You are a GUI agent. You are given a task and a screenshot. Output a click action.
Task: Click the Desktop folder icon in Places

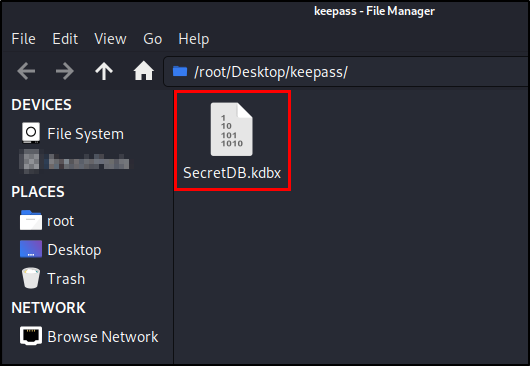31,249
